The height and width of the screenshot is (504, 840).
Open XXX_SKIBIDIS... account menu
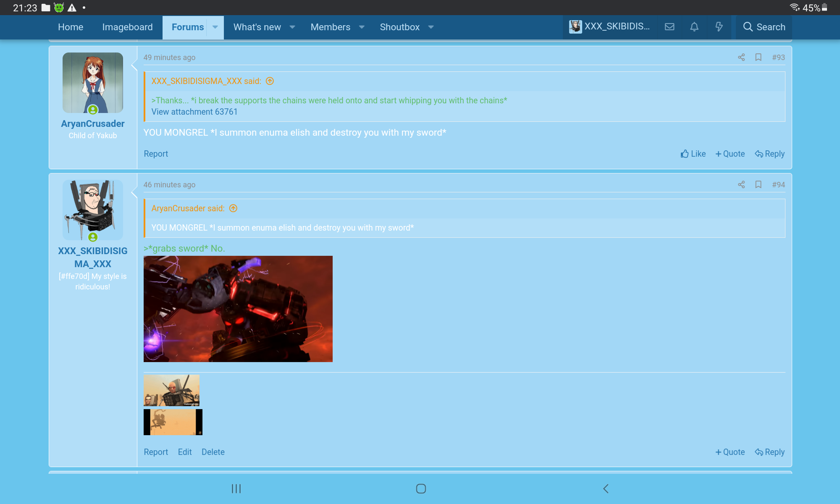[x=609, y=27]
